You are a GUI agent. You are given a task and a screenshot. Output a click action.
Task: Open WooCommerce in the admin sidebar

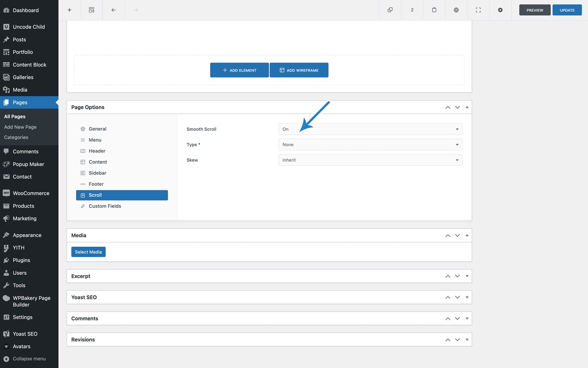31,193
